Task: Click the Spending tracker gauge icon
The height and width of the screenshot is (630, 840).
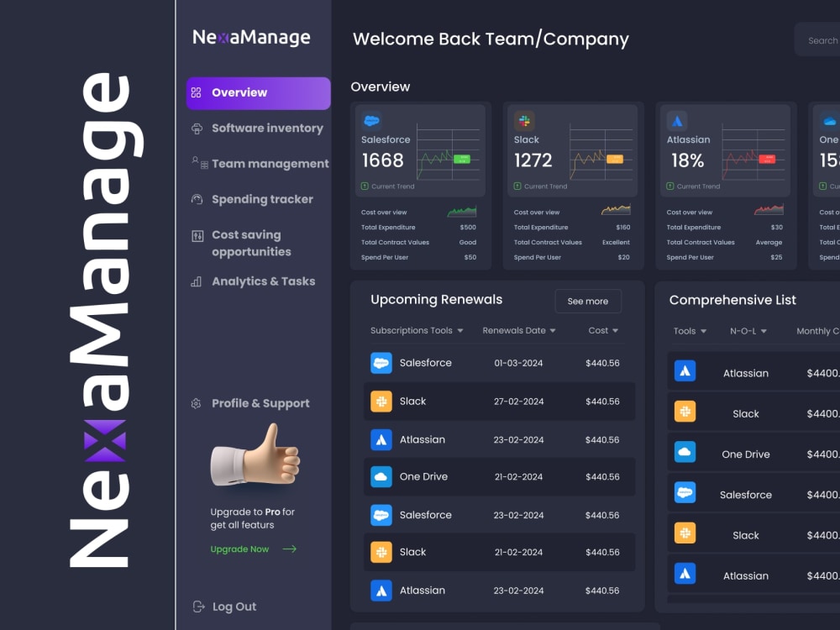Action: pyautogui.click(x=197, y=199)
